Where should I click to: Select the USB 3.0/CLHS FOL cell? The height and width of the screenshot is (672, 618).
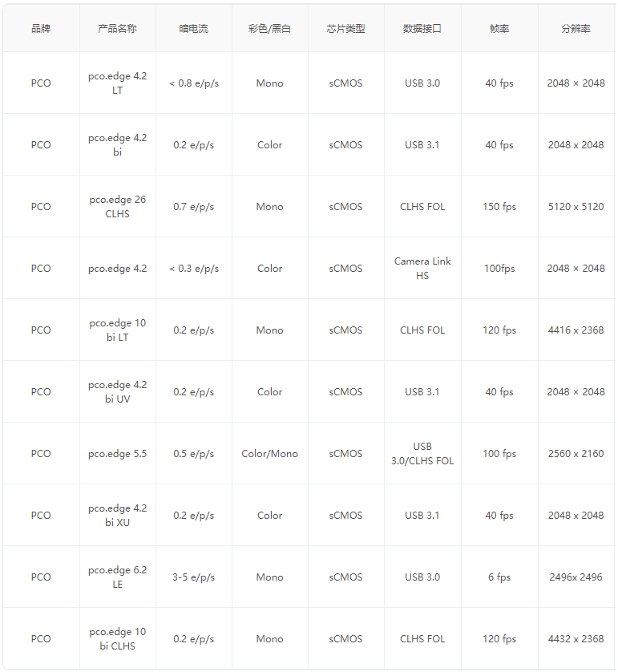pyautogui.click(x=422, y=453)
